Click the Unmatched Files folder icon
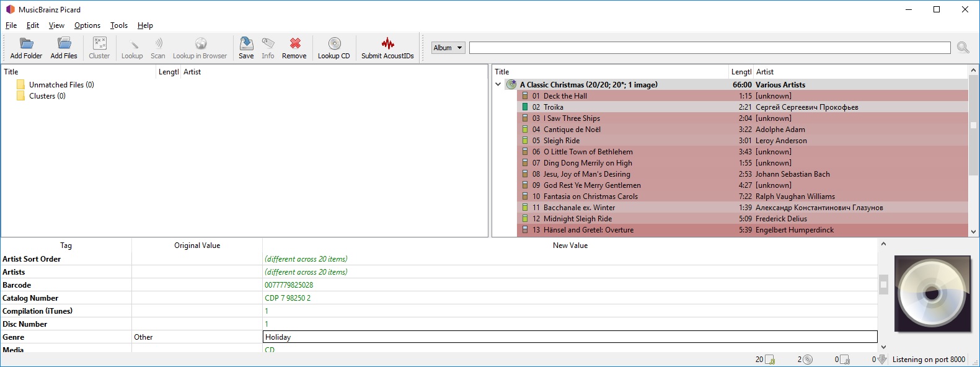 [21, 84]
